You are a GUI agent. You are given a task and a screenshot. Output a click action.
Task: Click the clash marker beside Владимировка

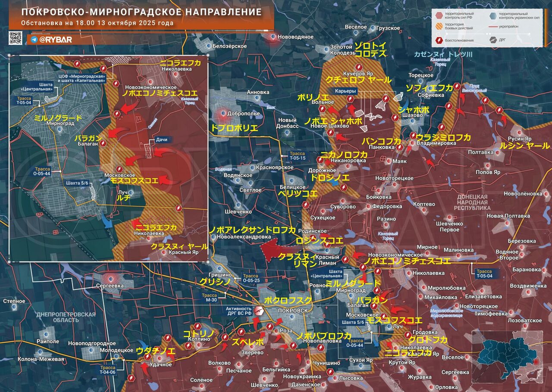[x=412, y=136]
